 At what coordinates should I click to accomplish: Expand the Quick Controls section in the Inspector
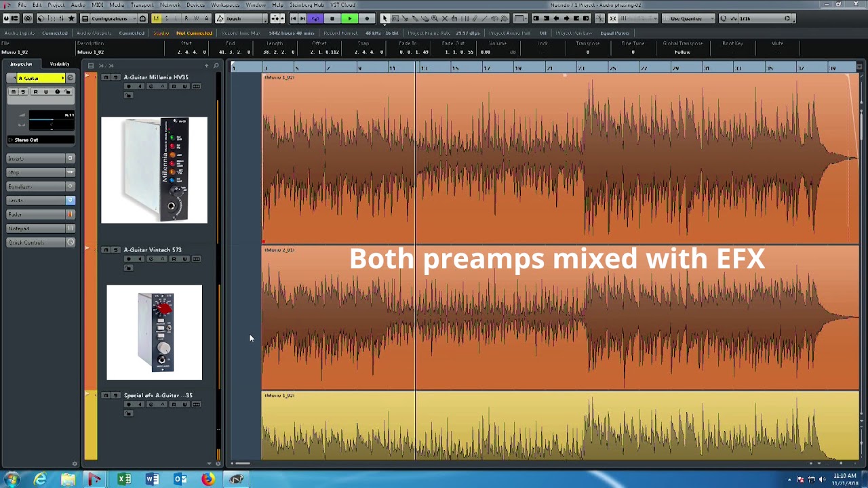(x=41, y=243)
